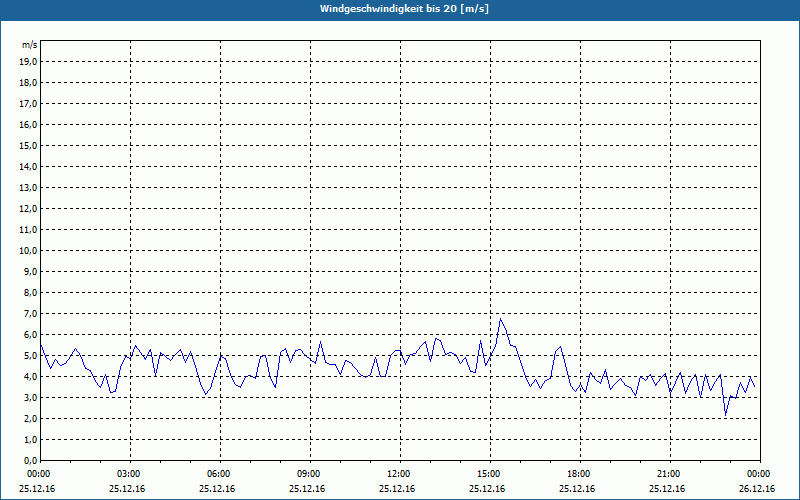This screenshot has width=800, height=500.
Task: Select the 7,0 y-axis label
Action: pyautogui.click(x=30, y=314)
